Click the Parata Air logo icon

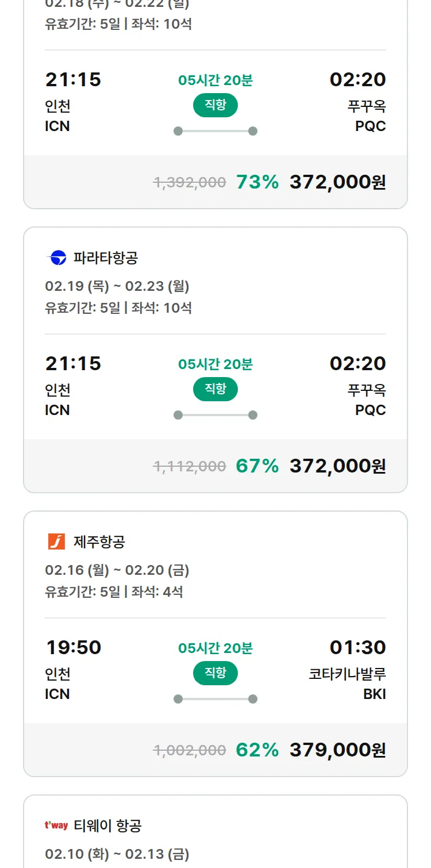point(57,258)
